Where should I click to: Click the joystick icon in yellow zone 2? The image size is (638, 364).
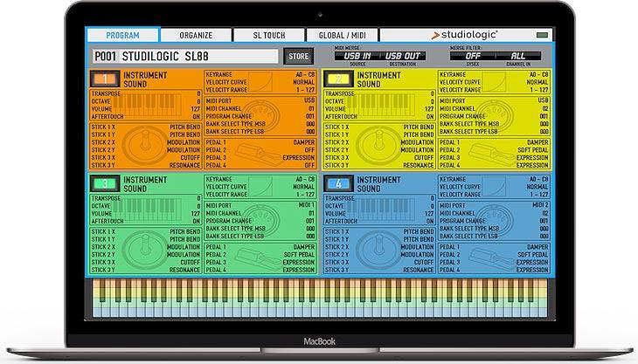(378, 145)
